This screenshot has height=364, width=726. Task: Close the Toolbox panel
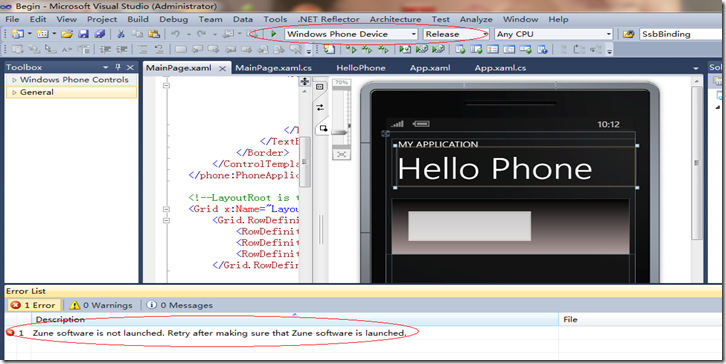pyautogui.click(x=131, y=67)
